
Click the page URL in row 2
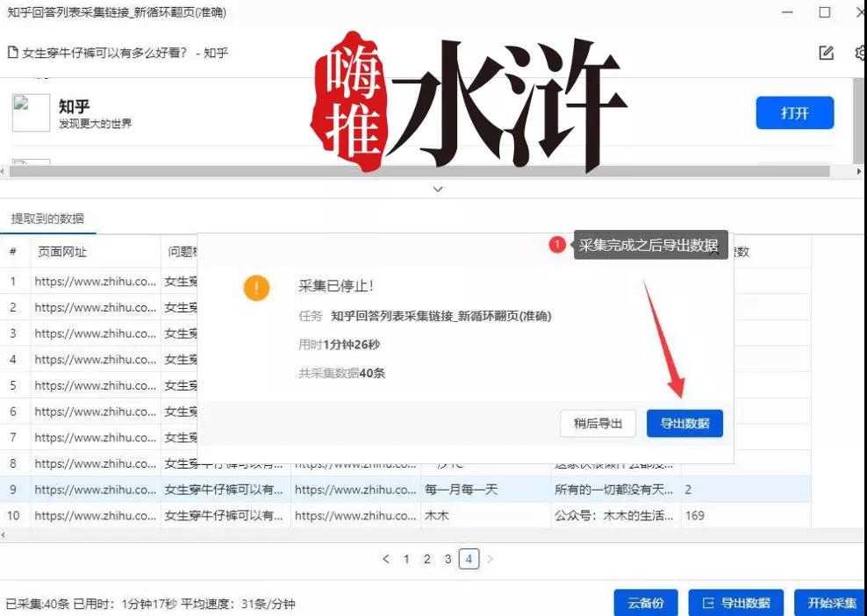click(x=95, y=307)
